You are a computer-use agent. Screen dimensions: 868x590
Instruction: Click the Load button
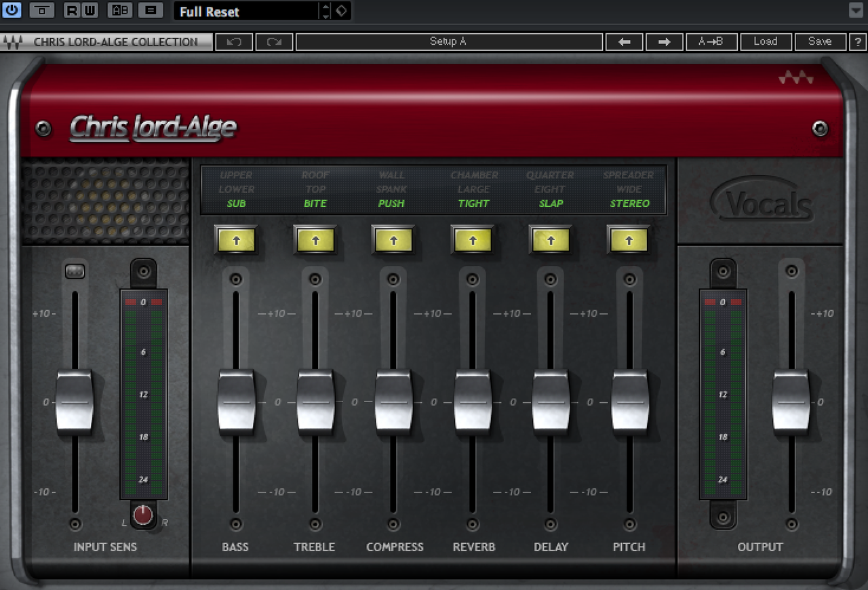tap(766, 42)
